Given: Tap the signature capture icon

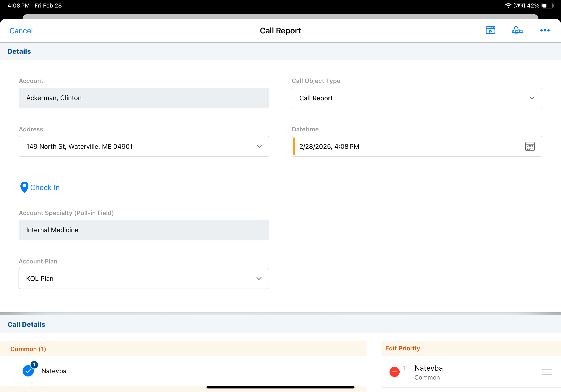Looking at the screenshot, I should (x=518, y=30).
